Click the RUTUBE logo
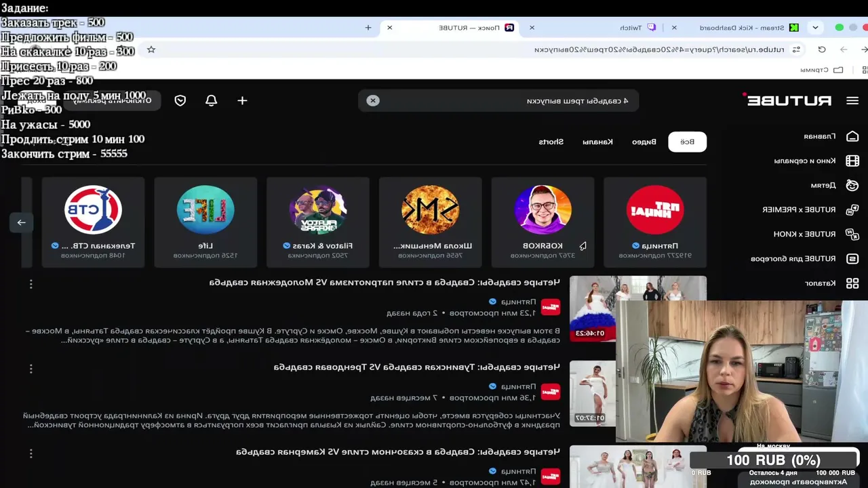 point(789,100)
